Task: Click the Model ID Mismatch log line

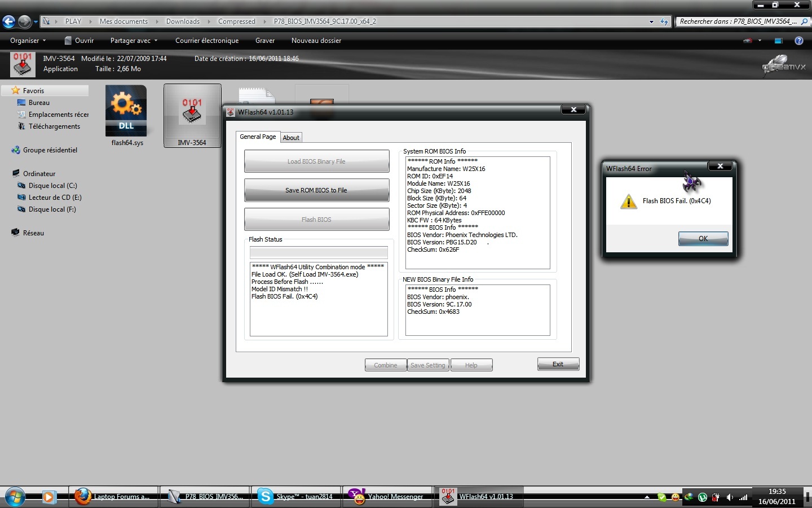Action: pos(280,289)
